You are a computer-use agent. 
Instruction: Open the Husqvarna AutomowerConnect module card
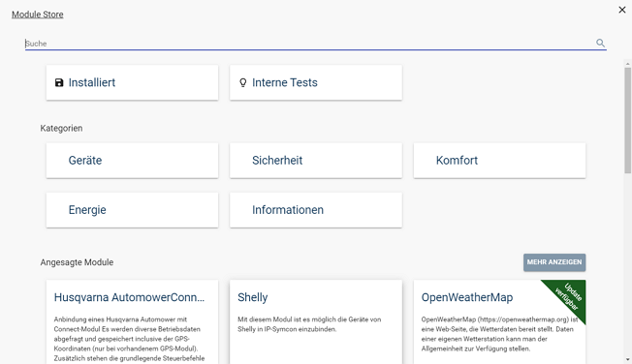coord(132,322)
